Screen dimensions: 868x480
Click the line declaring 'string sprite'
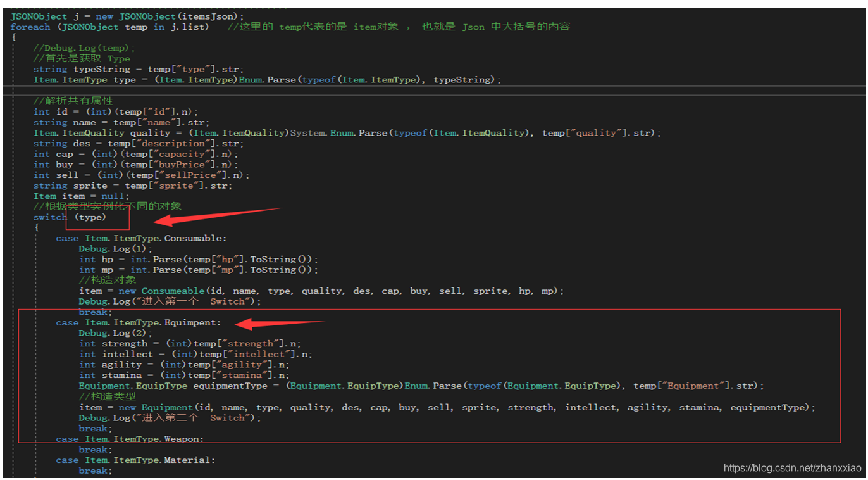tap(133, 186)
